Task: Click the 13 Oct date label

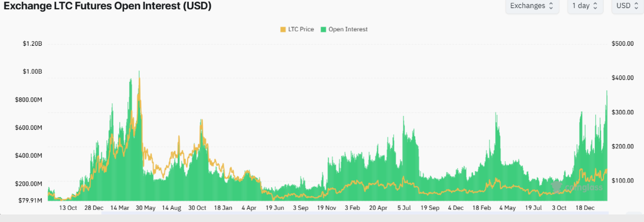Action: click(x=68, y=208)
